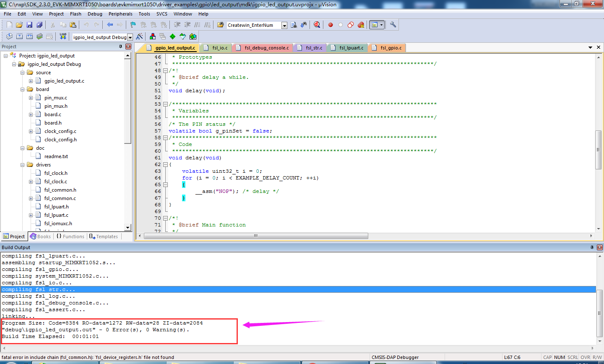The image size is (604, 364).
Task: Click the Open file folder icon
Action: [x=19, y=25]
